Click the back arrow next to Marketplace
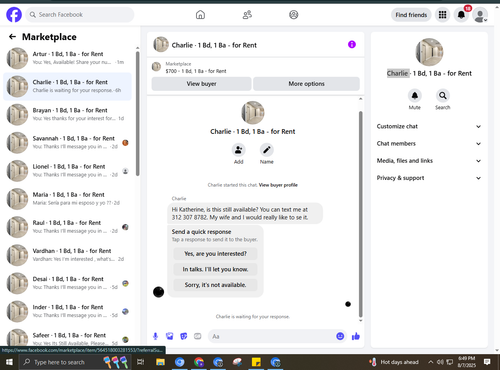 pos(12,37)
